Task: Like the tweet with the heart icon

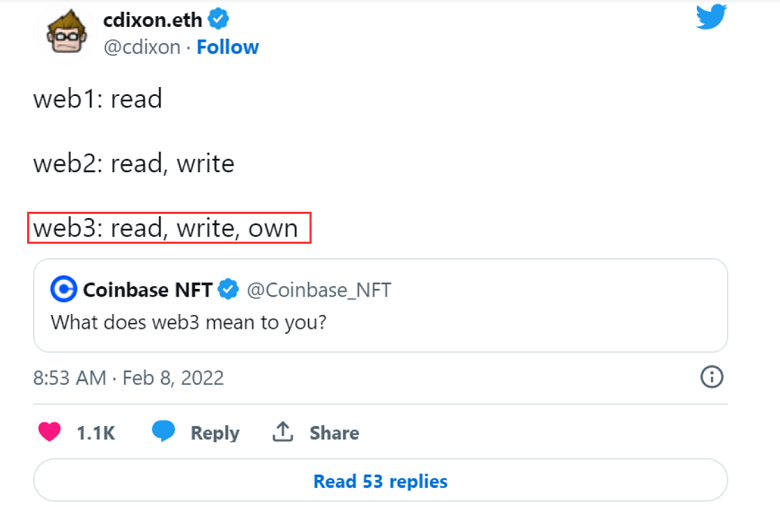Action: tap(50, 432)
